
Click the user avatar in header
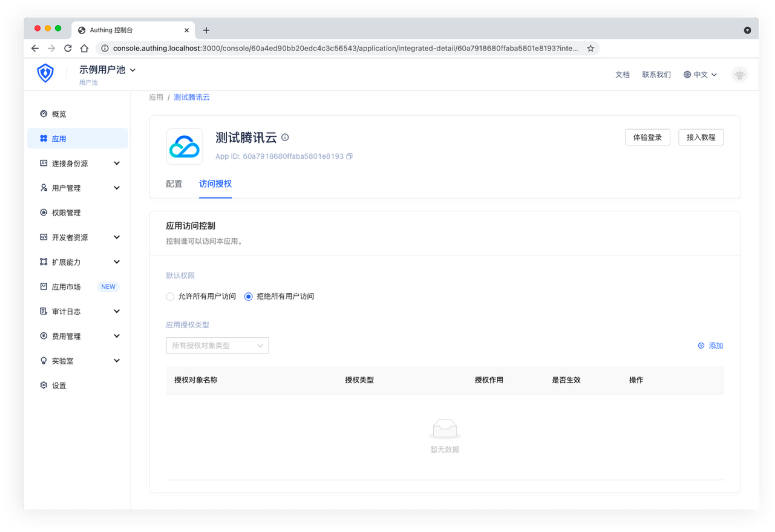pyautogui.click(x=740, y=74)
